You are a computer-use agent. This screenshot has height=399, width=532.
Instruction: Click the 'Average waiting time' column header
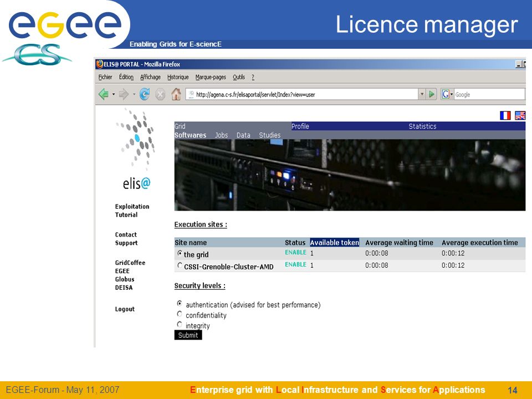point(399,243)
